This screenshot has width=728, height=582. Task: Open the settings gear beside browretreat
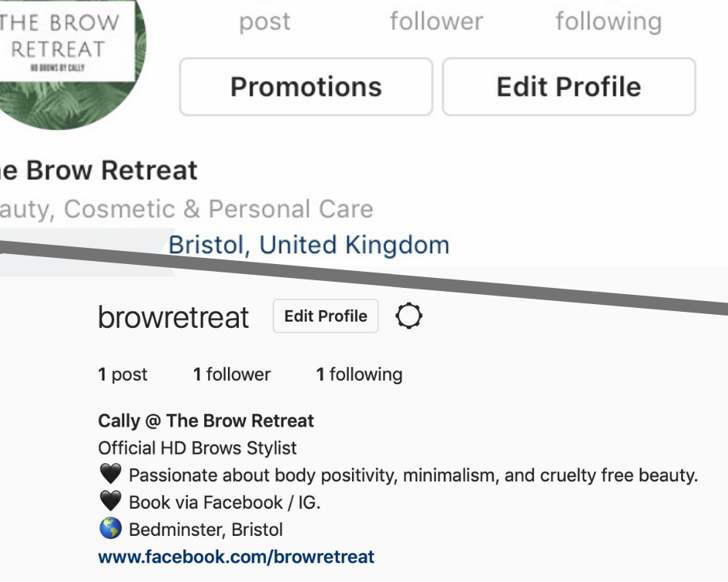point(409,316)
